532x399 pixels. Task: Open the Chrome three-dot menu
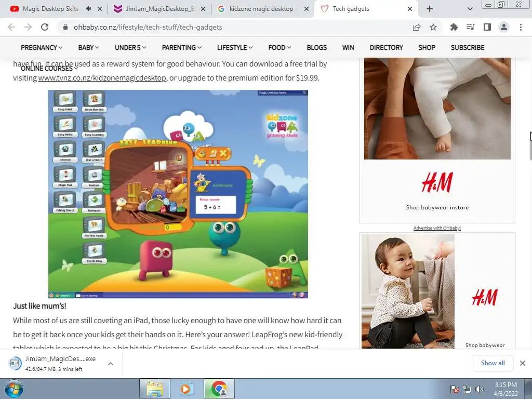click(x=521, y=27)
